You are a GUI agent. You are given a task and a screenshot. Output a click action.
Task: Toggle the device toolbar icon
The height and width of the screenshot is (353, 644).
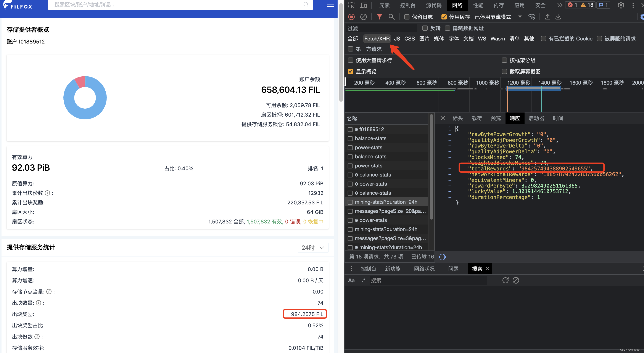click(364, 5)
